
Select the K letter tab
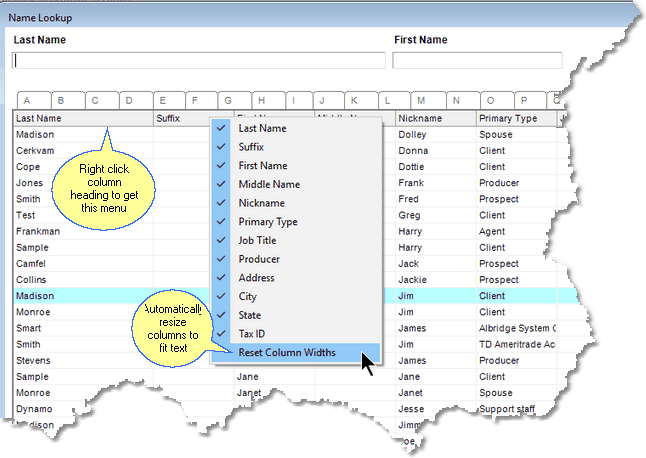[361, 100]
